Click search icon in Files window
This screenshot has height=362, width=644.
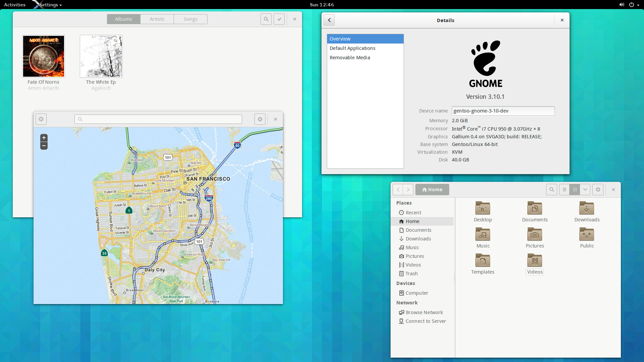(x=551, y=190)
